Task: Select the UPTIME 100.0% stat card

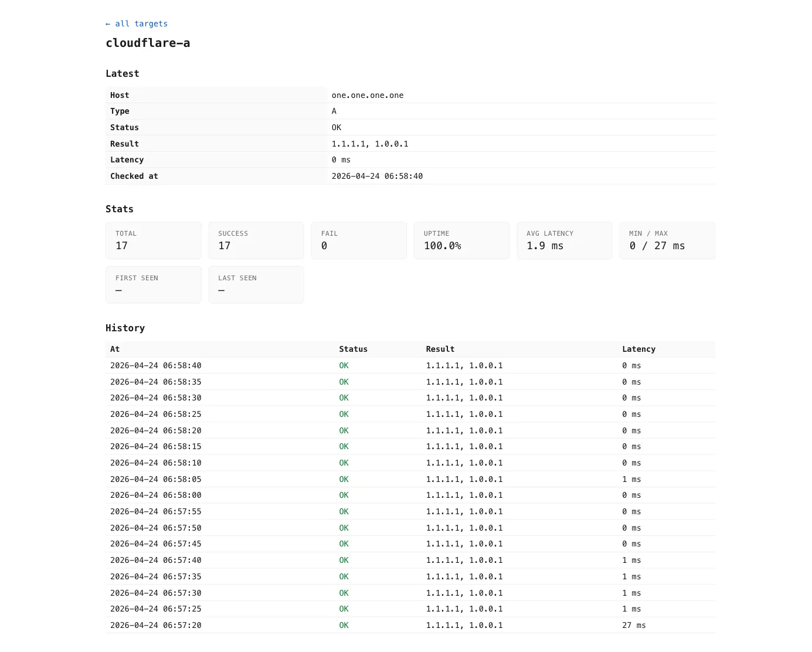Action: (x=461, y=240)
